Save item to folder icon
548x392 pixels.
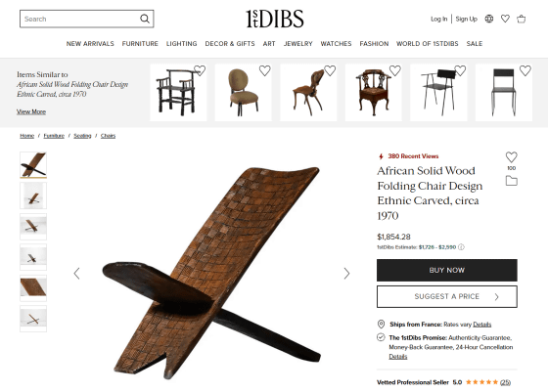pos(511,181)
